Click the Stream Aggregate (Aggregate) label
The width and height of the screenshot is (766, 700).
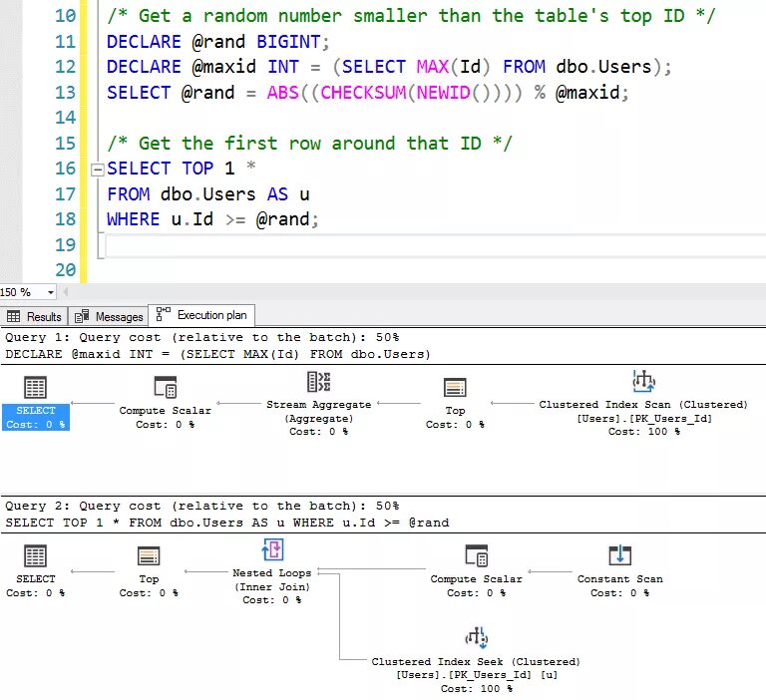click(318, 411)
